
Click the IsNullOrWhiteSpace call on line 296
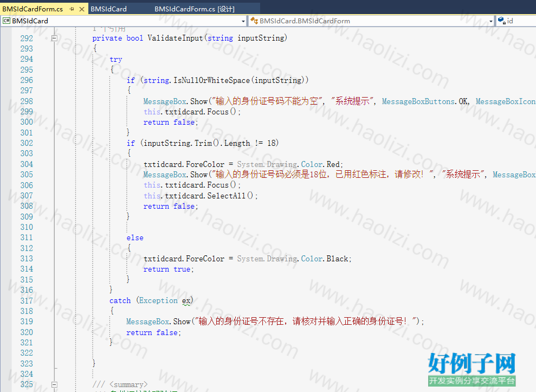click(211, 80)
